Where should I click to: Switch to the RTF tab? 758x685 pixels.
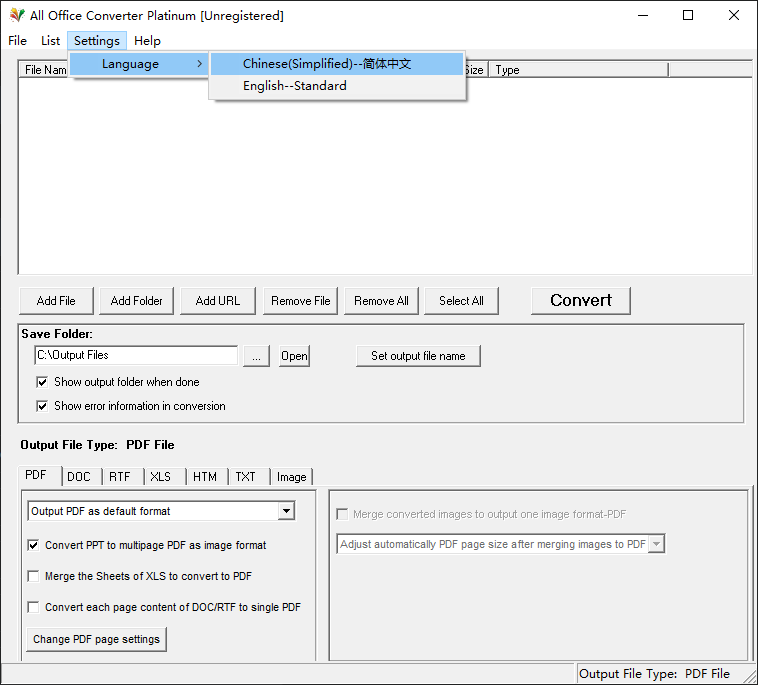tap(124, 477)
